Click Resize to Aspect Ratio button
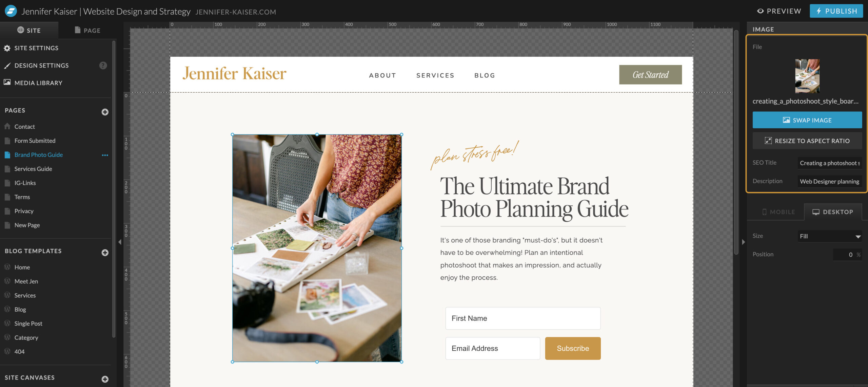Image resolution: width=868 pixels, height=387 pixels. click(x=807, y=141)
